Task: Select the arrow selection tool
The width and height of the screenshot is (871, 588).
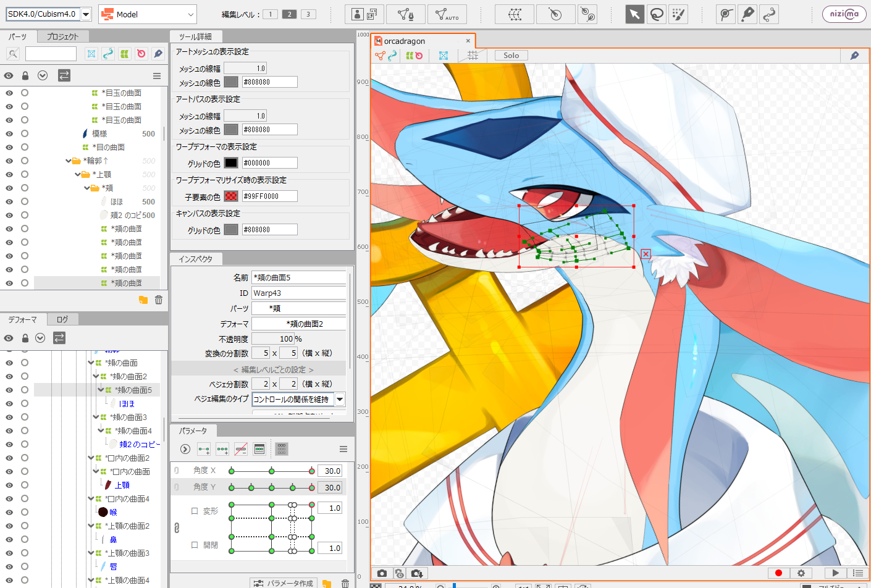Action: [x=634, y=14]
